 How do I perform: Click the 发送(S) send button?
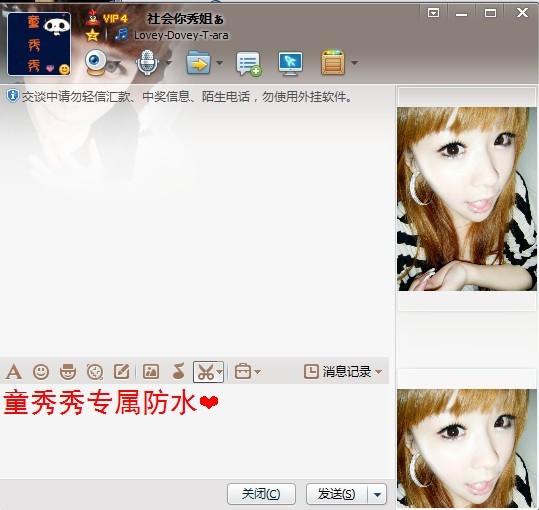pos(337,494)
